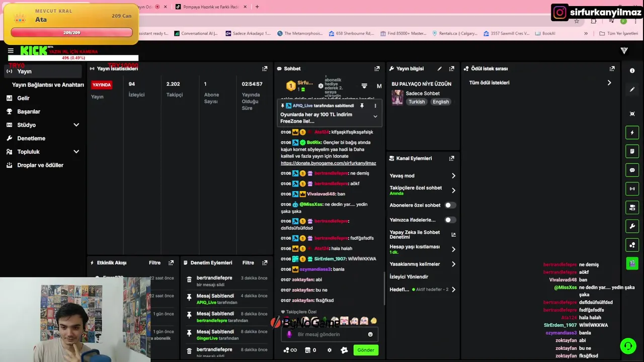Viewport: 644px width, 362px height.
Task: Open the chat shop icon showing 0
Action: 310,350
